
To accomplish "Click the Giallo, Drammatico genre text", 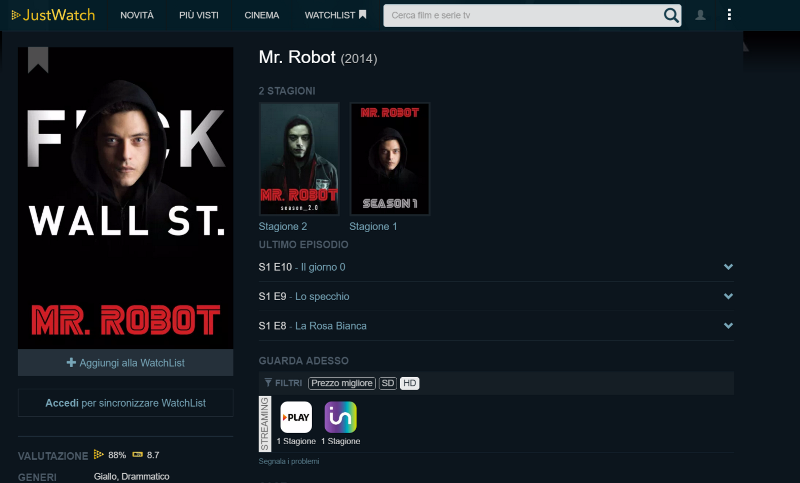I will tap(132, 476).
